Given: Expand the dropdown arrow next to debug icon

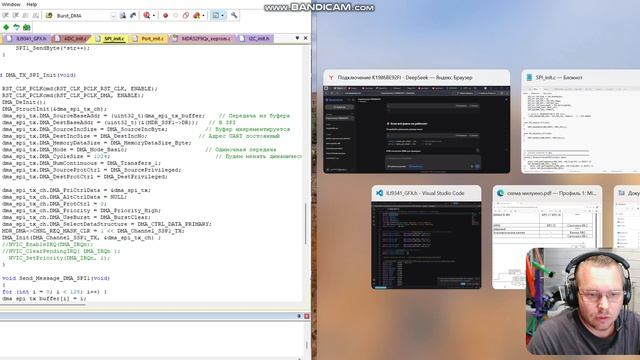Looking at the screenshot, I should pos(154,16).
